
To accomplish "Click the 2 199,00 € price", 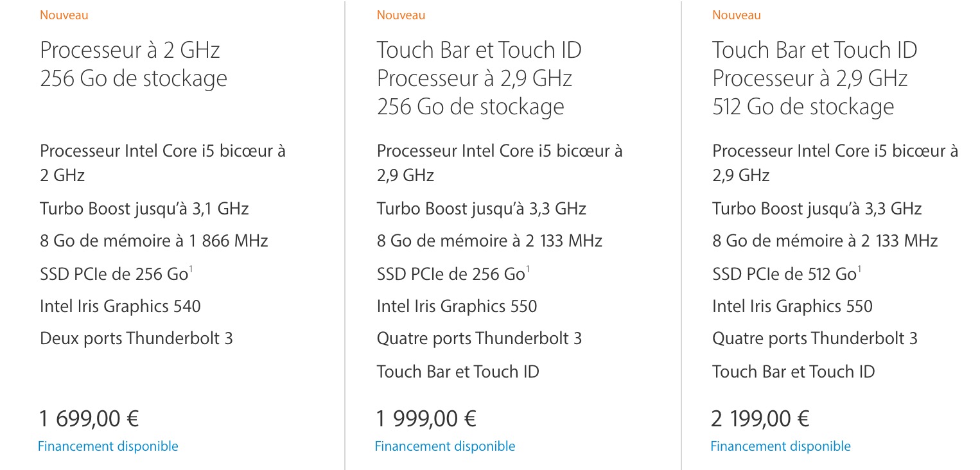I will pos(760,419).
